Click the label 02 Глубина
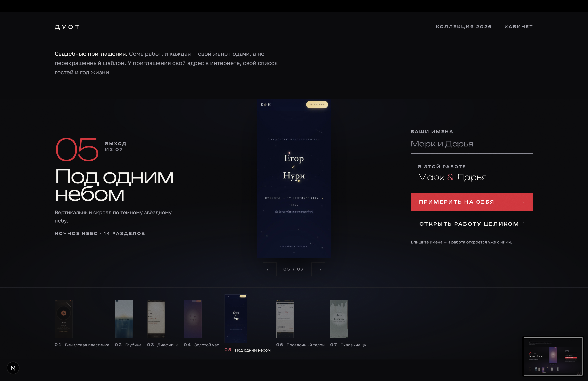The height and width of the screenshot is (381, 588). pyautogui.click(x=128, y=345)
